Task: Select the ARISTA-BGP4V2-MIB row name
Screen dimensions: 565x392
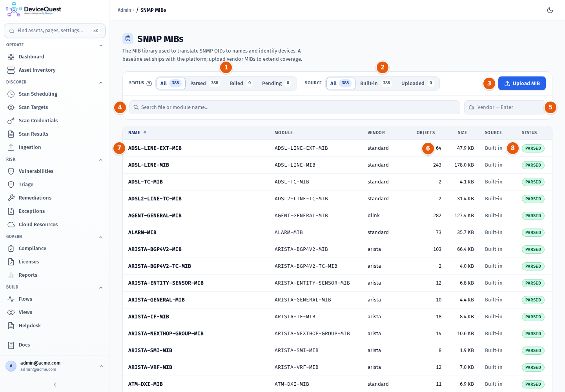Action: tap(155, 249)
